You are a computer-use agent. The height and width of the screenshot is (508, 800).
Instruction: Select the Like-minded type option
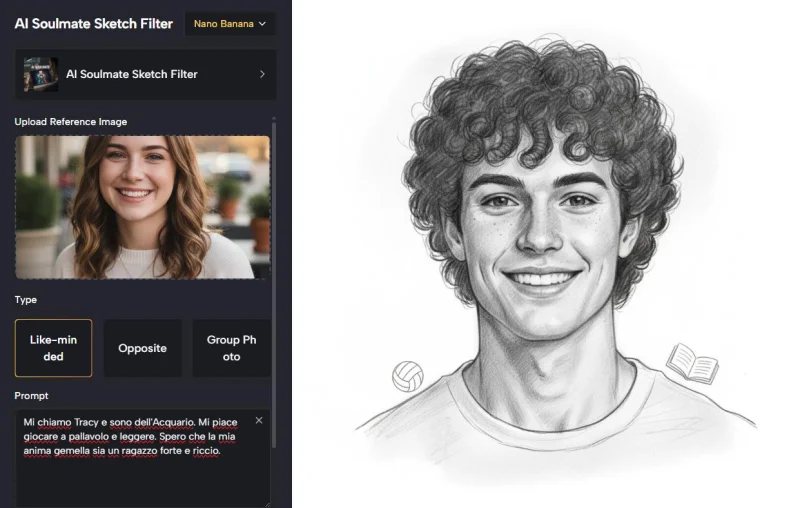tap(54, 348)
